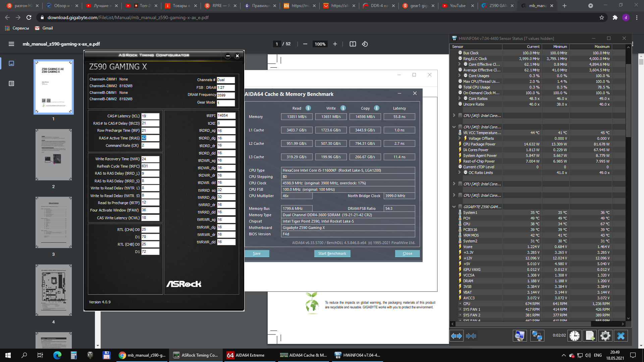644x362 pixels.
Task: Click HWiNFO reset clock icon
Action: [574, 336]
